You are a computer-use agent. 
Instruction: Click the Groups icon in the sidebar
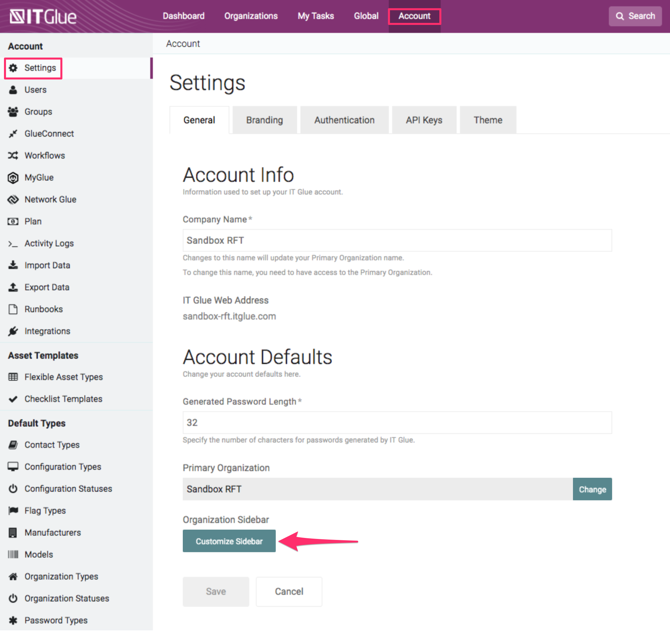[13, 111]
